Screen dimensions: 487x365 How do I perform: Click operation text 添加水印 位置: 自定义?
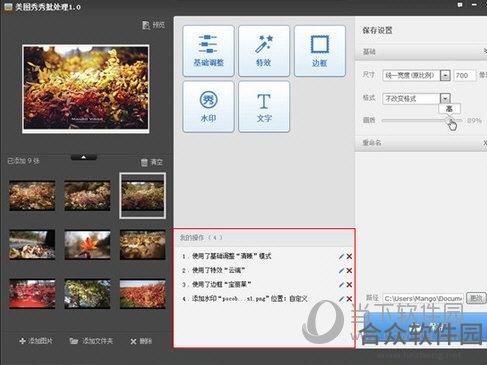pyautogui.click(x=249, y=299)
